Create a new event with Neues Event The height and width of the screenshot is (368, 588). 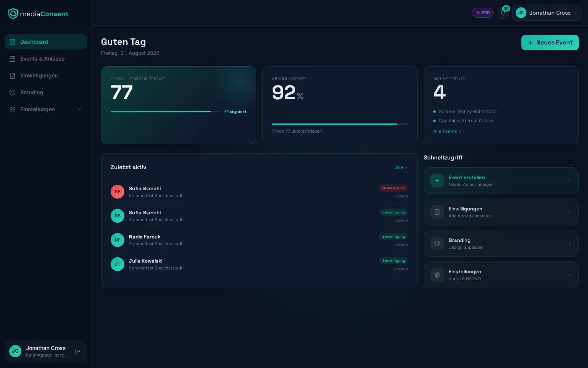[550, 43]
